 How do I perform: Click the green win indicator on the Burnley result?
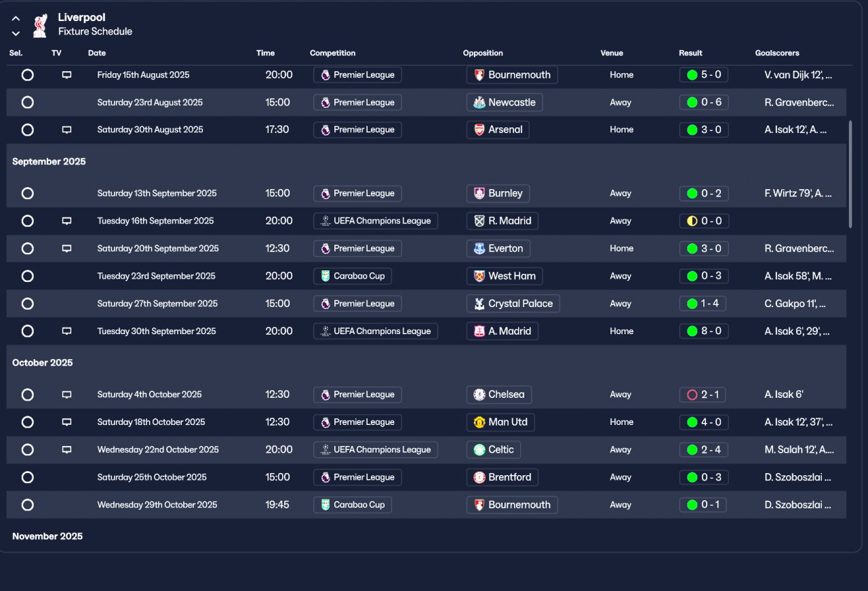pos(692,193)
